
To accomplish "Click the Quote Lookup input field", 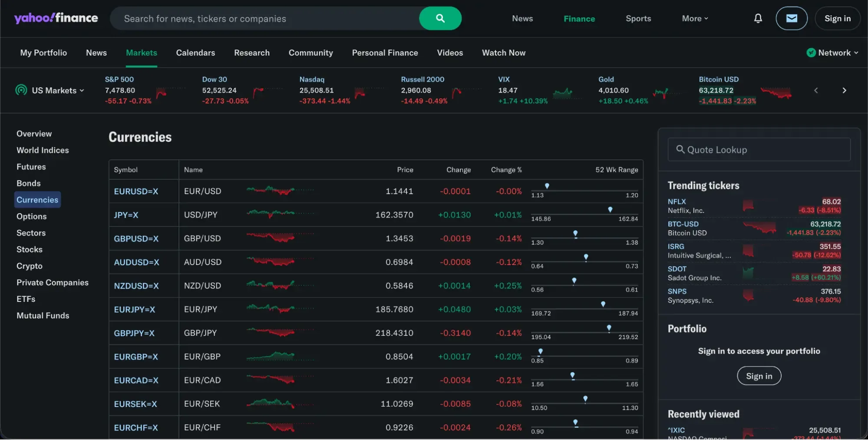I will 759,149.
